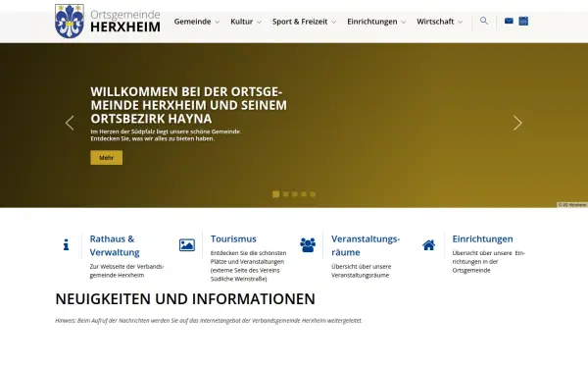Click text 'Zur Webseite der Verbandsgemeinde Herxheim'
The width and height of the screenshot is (588, 368).
pyautogui.click(x=126, y=271)
